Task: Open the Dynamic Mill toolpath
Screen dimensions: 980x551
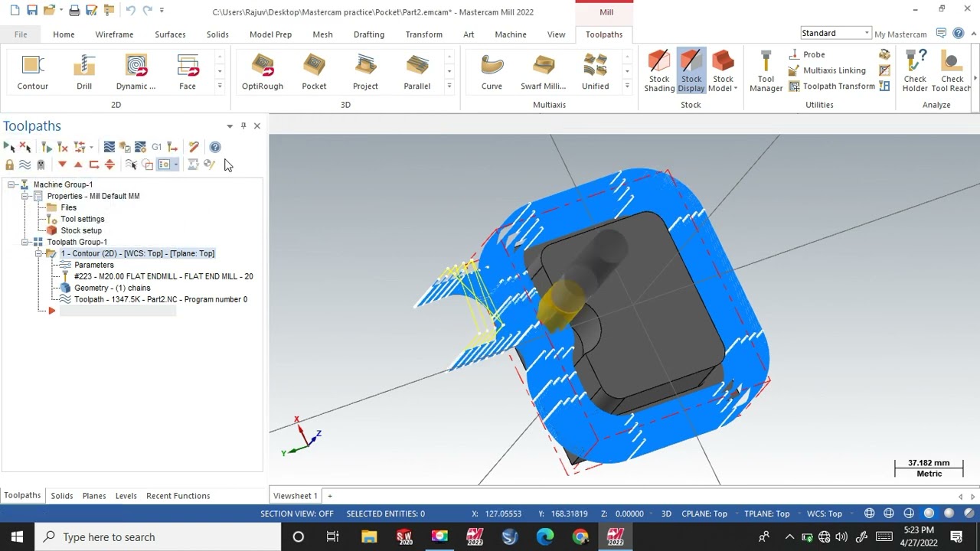Action: [136, 73]
